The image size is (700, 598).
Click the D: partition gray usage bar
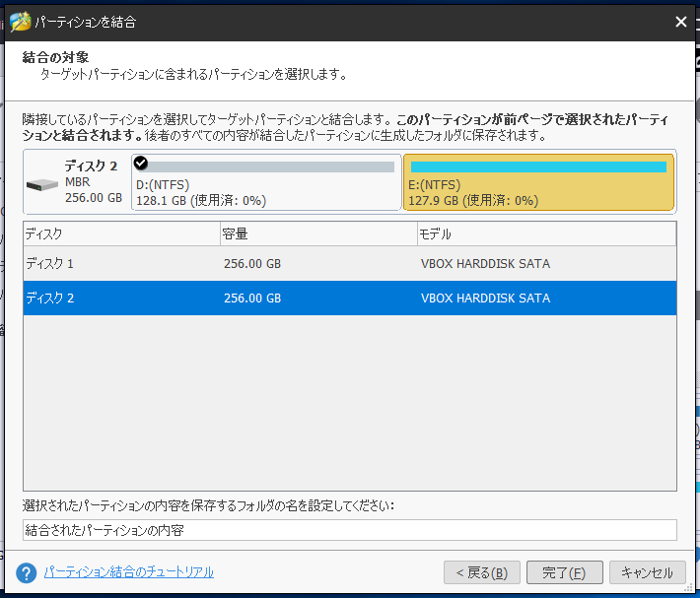(268, 166)
